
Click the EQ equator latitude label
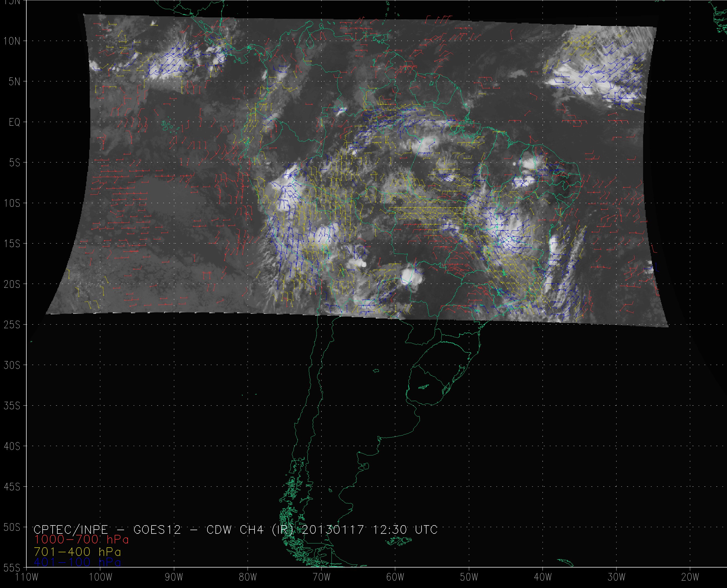coord(14,122)
